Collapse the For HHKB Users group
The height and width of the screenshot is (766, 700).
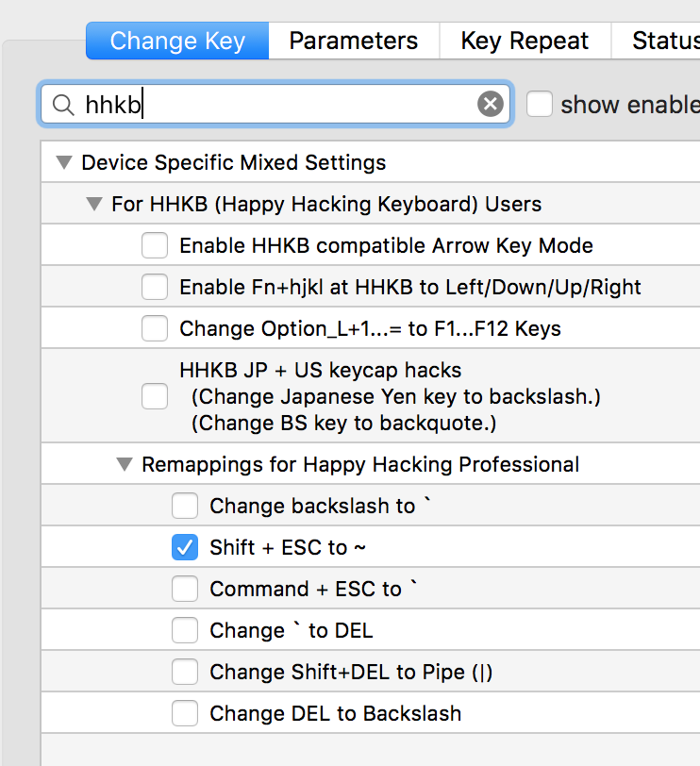[x=93, y=204]
